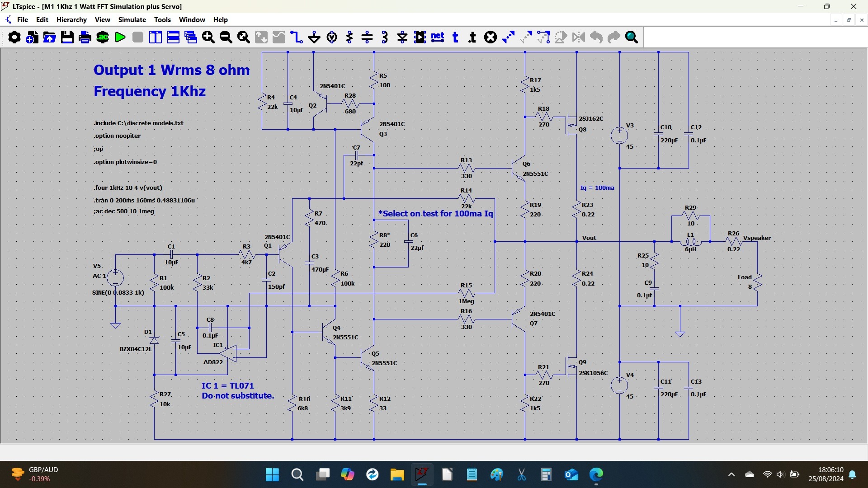
Task: Open the Simulate menu
Action: click(132, 20)
